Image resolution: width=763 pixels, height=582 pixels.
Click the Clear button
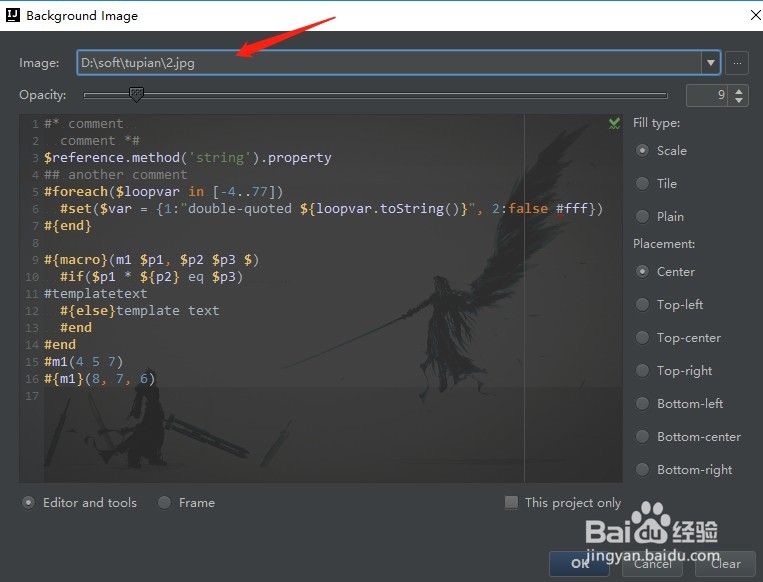[x=726, y=564]
